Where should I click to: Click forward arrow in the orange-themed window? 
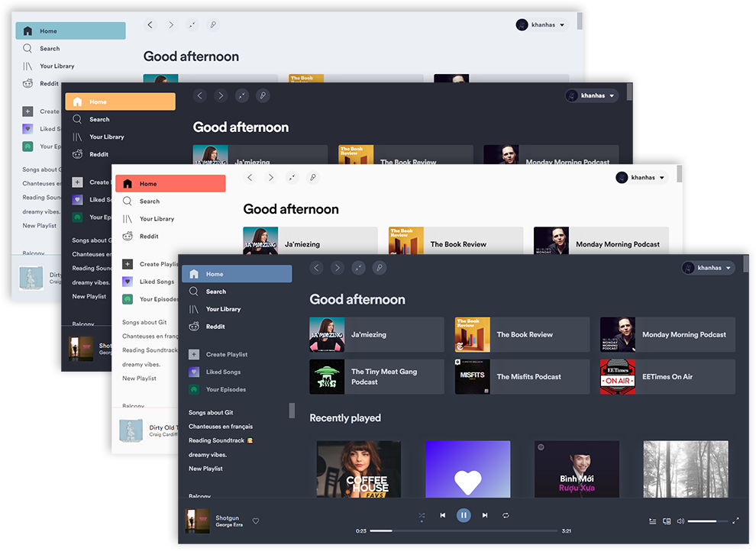(221, 96)
